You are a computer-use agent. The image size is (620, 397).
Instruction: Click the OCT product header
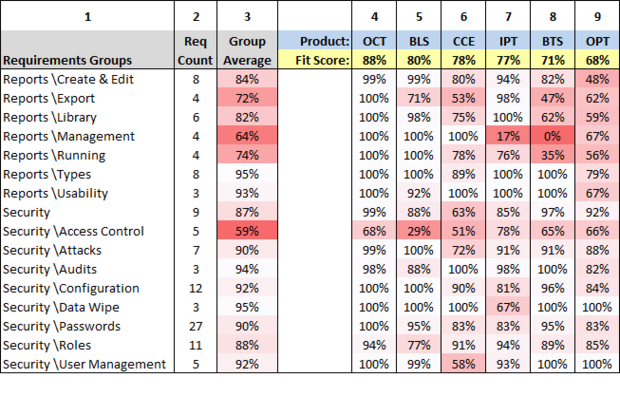pos(374,41)
